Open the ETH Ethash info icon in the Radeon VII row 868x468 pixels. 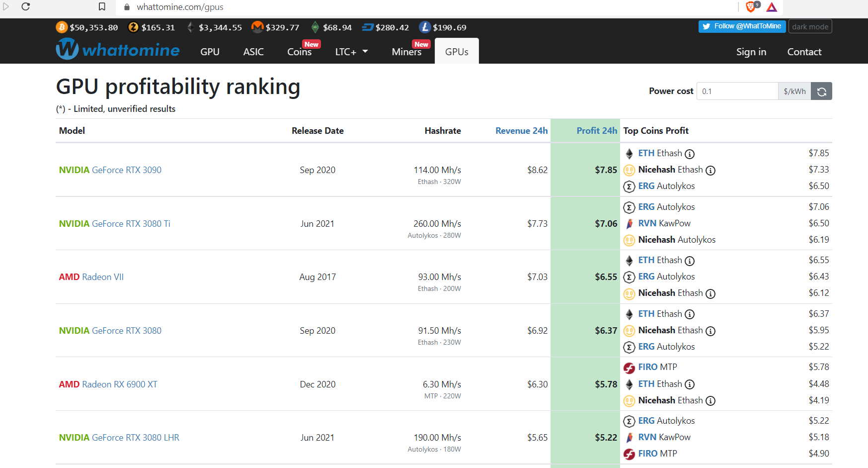(690, 261)
